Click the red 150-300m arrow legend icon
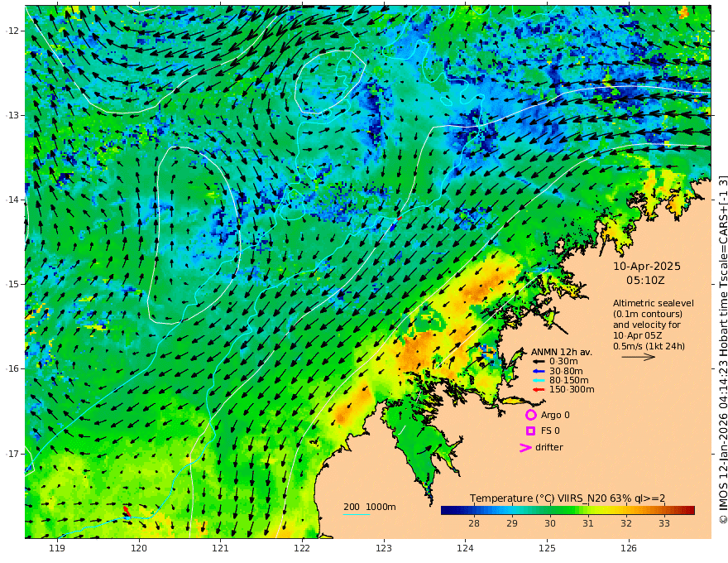The width and height of the screenshot is (728, 563). point(538,390)
